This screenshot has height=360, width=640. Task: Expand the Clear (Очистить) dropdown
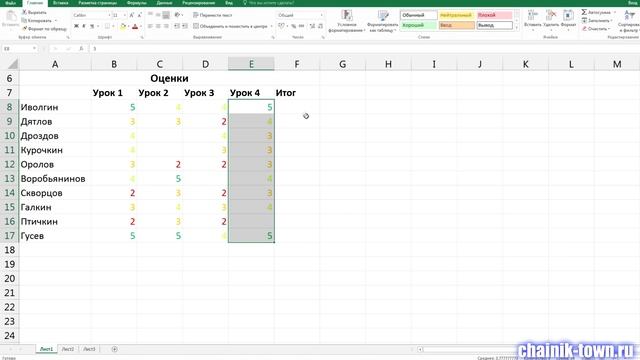click(609, 29)
